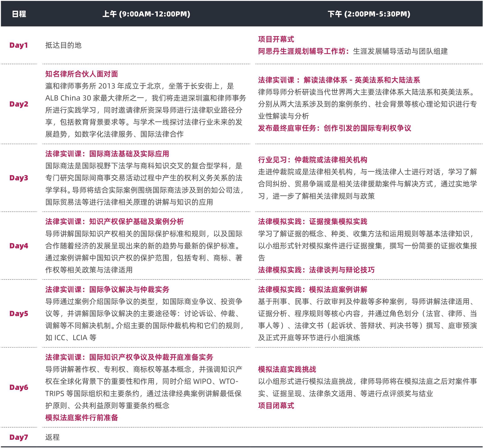Click 法律模拟实践：证据搜集模拟实践 heading
This screenshot has height=448, width=483.
point(313,222)
